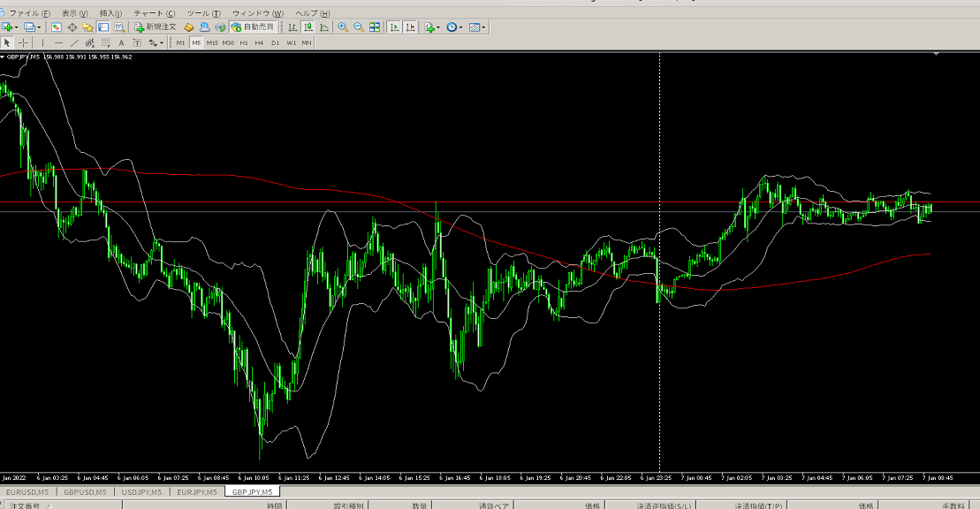Switch to USDJPY,M5 chart tab
This screenshot has height=509, width=980.
tap(142, 492)
